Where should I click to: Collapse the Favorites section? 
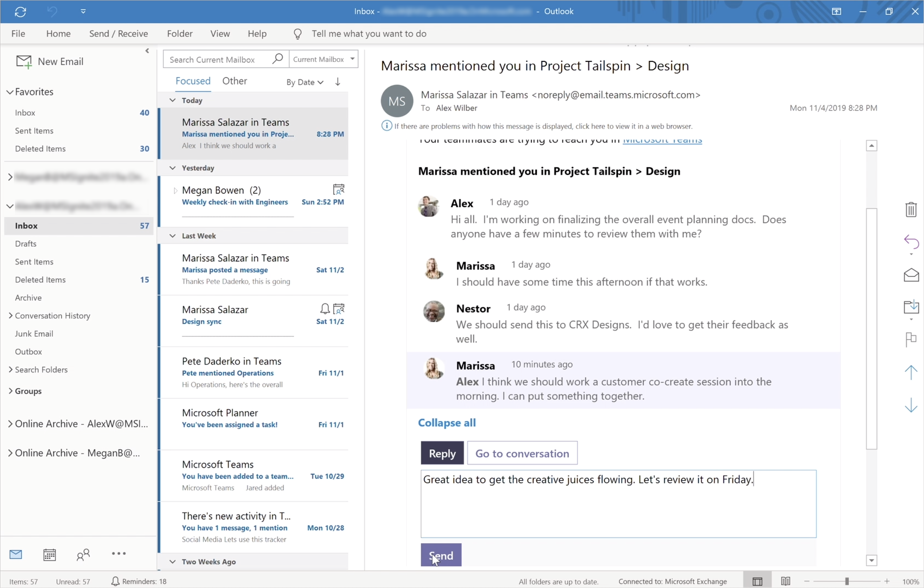point(10,92)
